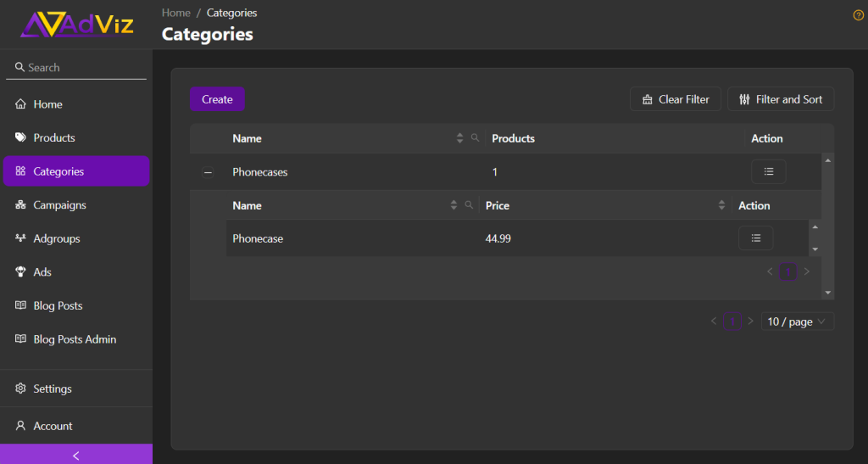Open the Phonecases row action menu icon
Viewport: 868px width, 464px height.
coord(768,171)
